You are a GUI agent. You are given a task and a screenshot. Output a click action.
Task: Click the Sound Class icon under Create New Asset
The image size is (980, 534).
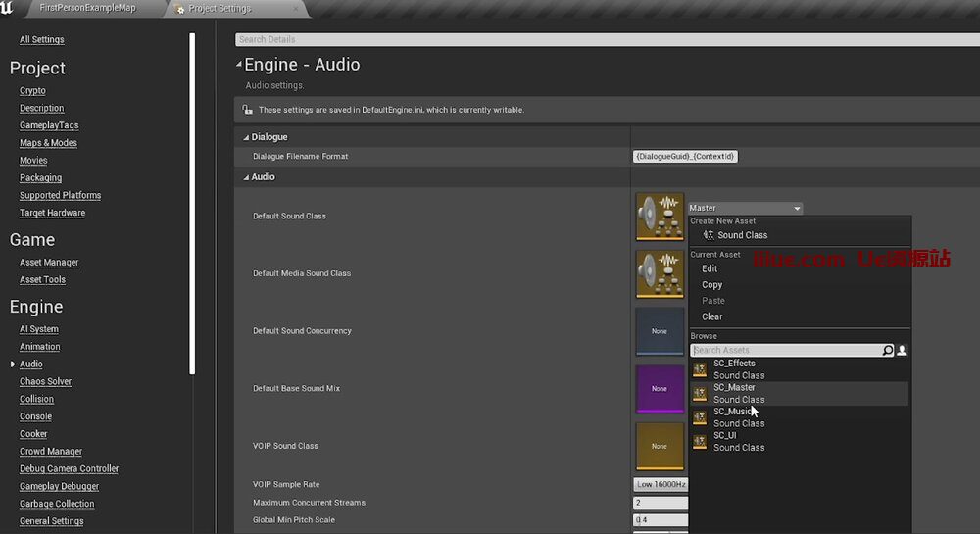(709, 235)
